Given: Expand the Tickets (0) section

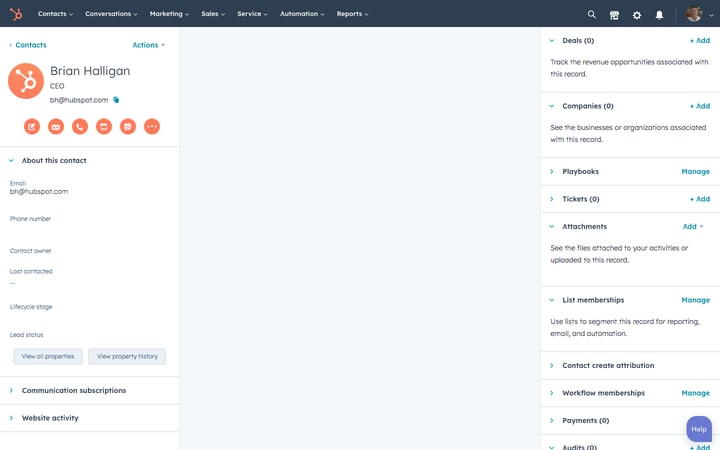Looking at the screenshot, I should [551, 199].
